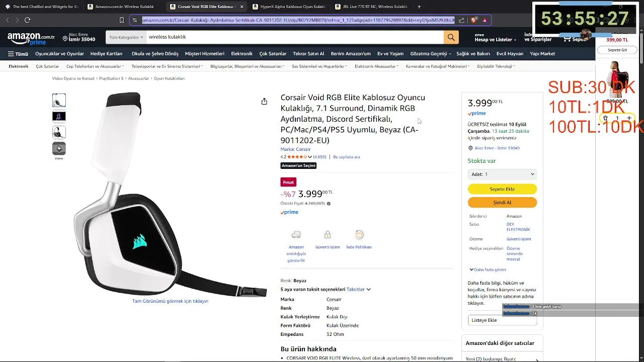Image resolution: width=644 pixels, height=362 pixels.
Task: Click Tam Görünümü görmek için tıklayın
Action: coord(170,301)
